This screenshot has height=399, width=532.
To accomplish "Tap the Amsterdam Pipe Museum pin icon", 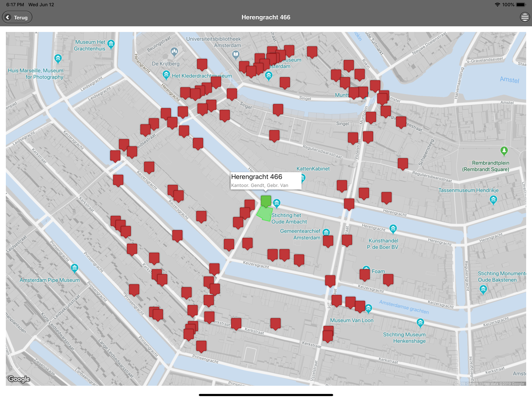I will 75,269.
